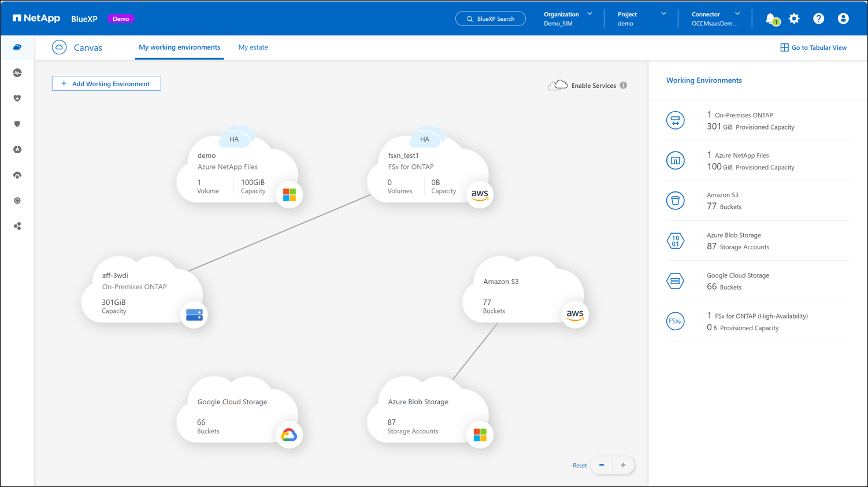Select the aff-3wdi On-Premises ONTAP environment
The width and height of the screenshot is (868, 487).
click(142, 291)
